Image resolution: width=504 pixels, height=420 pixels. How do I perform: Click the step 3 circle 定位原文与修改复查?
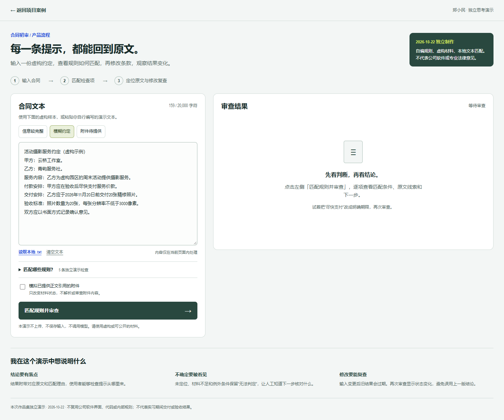[x=119, y=81]
